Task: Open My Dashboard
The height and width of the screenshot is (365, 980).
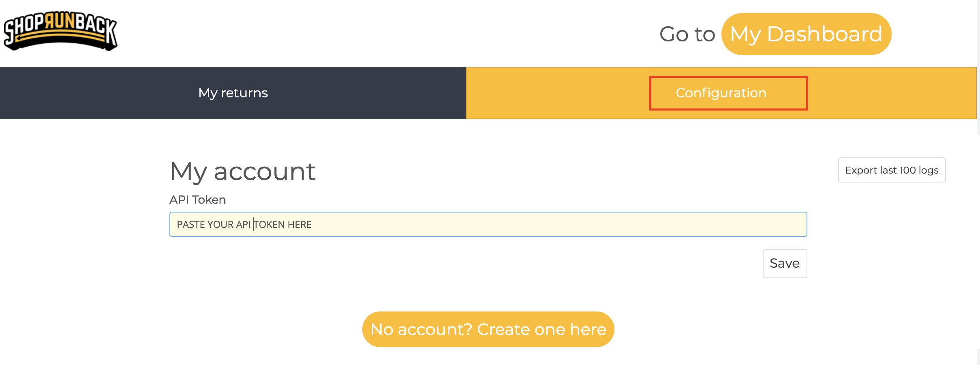Action: tap(806, 34)
